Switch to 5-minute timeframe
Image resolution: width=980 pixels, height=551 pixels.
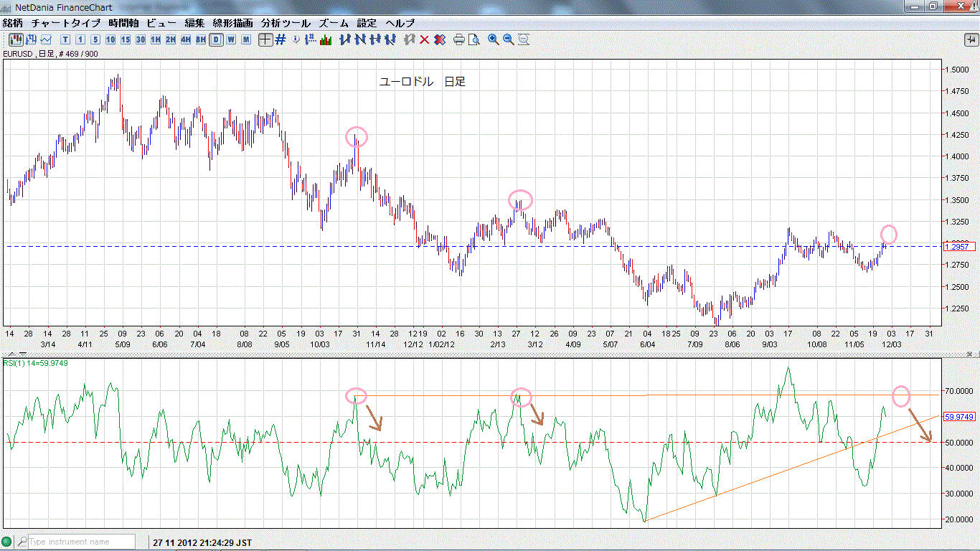[96, 39]
